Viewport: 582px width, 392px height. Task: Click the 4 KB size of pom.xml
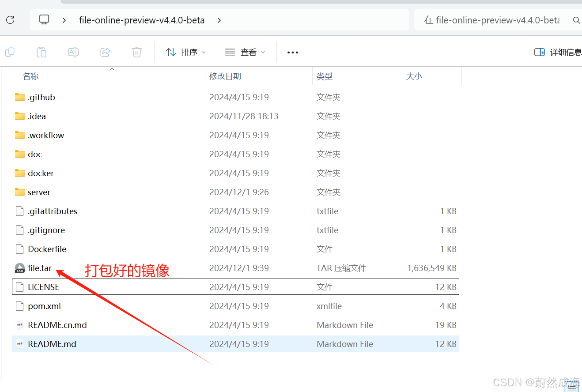(448, 306)
